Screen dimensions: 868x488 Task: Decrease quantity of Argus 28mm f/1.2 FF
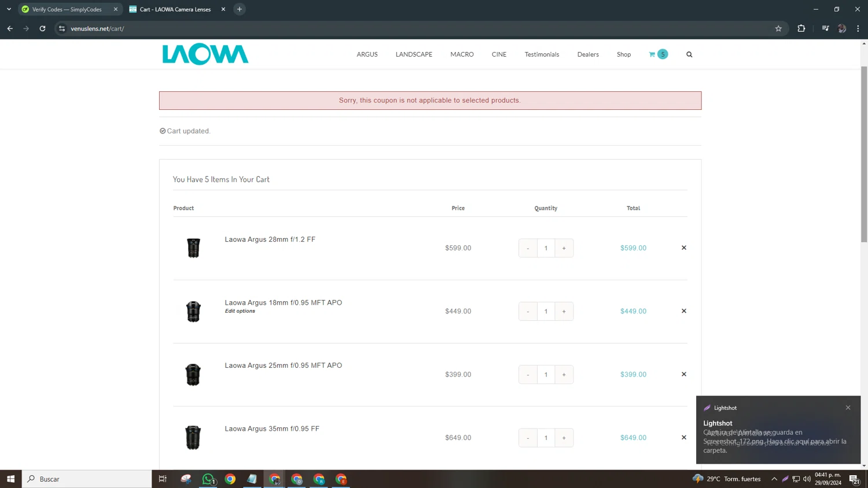[x=528, y=248]
